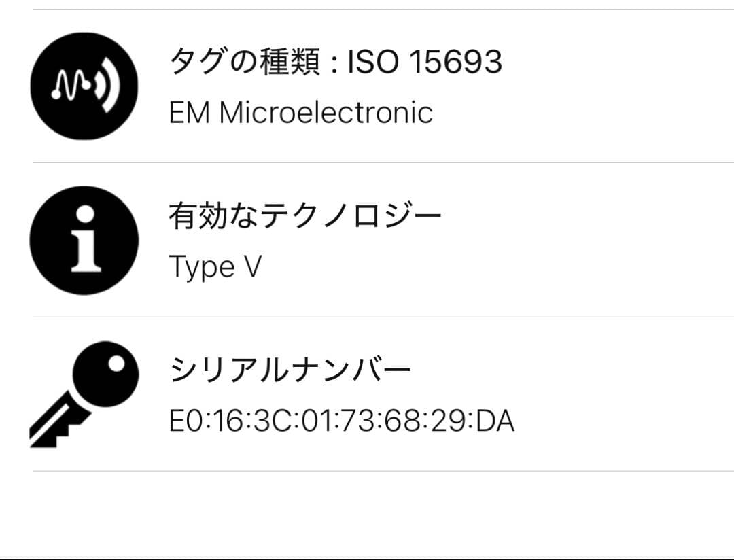Image resolution: width=734 pixels, height=560 pixels.
Task: Tap the middle of the serial number value
Action: coord(341,422)
